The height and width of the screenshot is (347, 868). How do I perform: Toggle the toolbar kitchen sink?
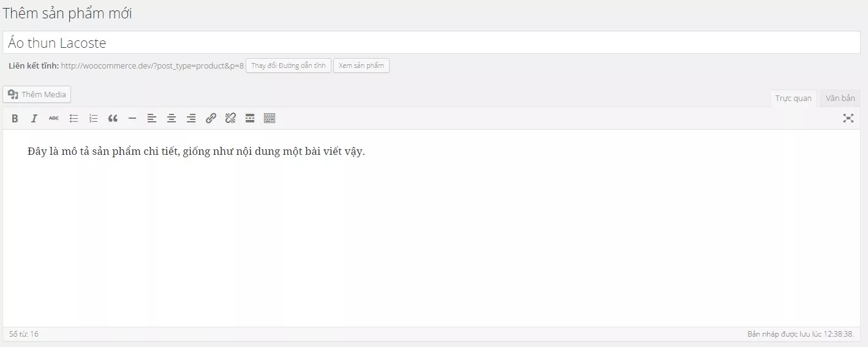pyautogui.click(x=270, y=119)
